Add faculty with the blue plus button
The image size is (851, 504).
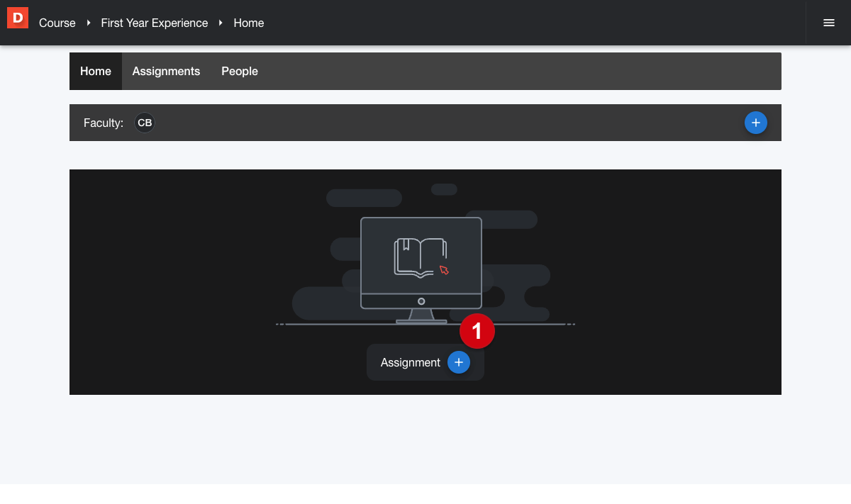point(755,123)
